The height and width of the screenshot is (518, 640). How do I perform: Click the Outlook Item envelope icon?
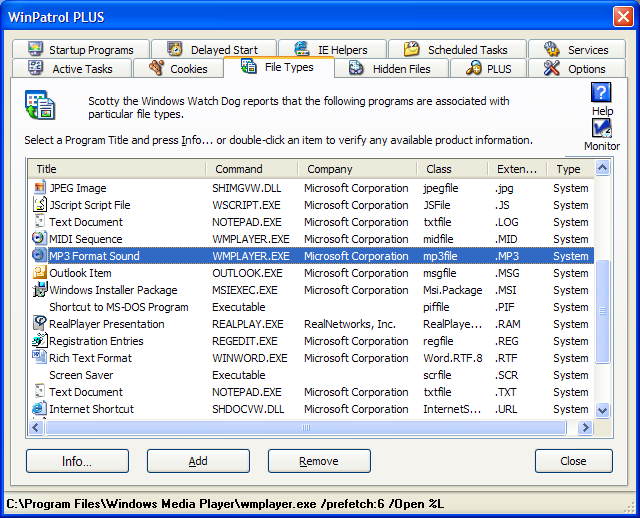pos(39,273)
